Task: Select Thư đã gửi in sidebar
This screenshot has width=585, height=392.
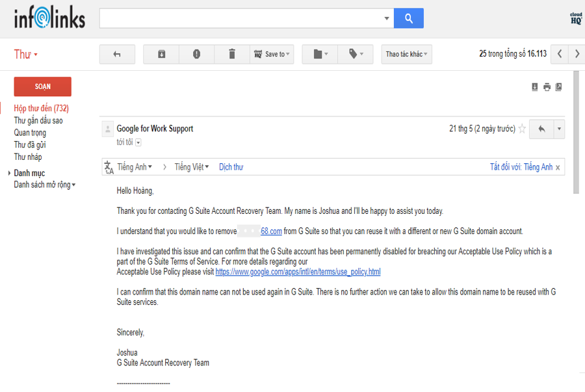Action: pyautogui.click(x=30, y=145)
